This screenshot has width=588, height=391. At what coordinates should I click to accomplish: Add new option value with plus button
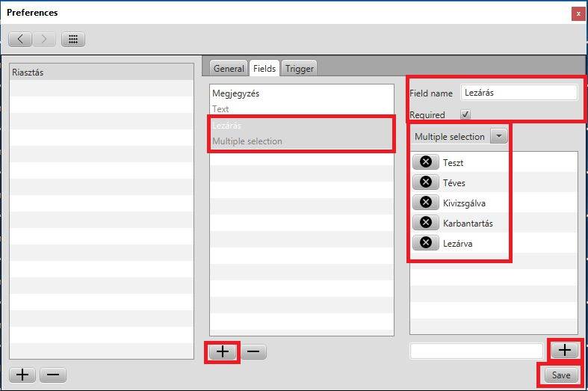(564, 350)
